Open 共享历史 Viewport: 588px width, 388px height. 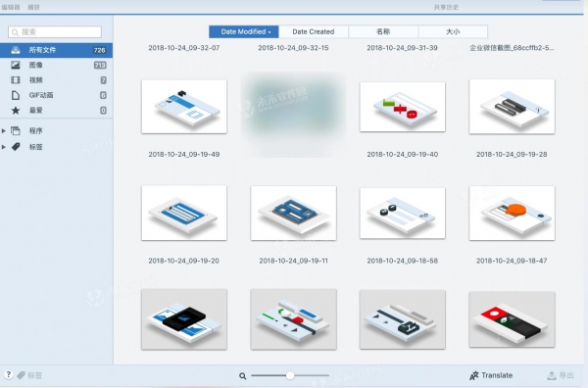[x=446, y=7]
